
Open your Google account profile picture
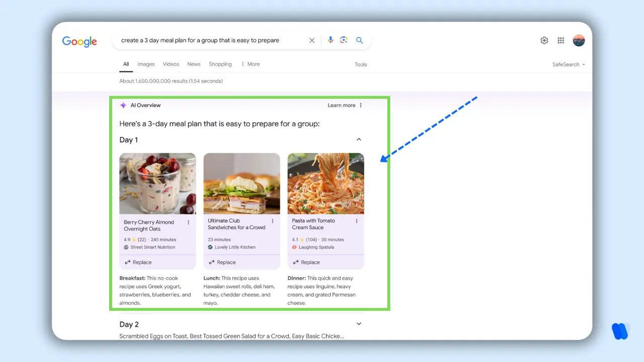pyautogui.click(x=579, y=40)
